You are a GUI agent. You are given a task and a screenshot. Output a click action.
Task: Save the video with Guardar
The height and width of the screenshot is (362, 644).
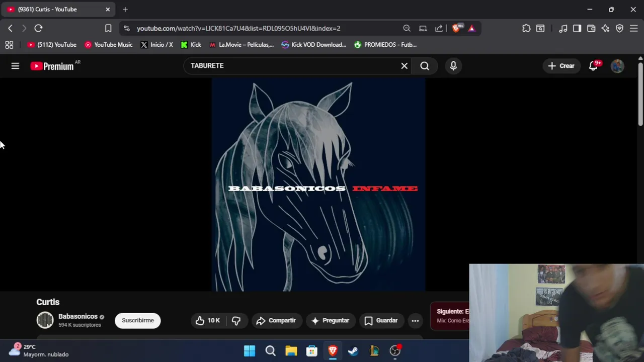381,320
